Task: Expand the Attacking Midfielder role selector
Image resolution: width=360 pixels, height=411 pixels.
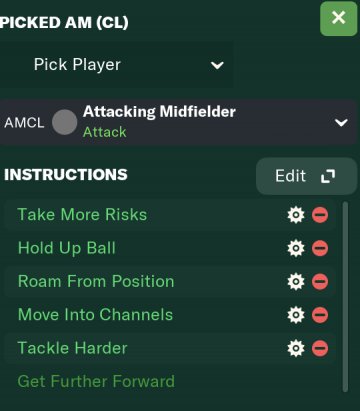Action: 178,122
